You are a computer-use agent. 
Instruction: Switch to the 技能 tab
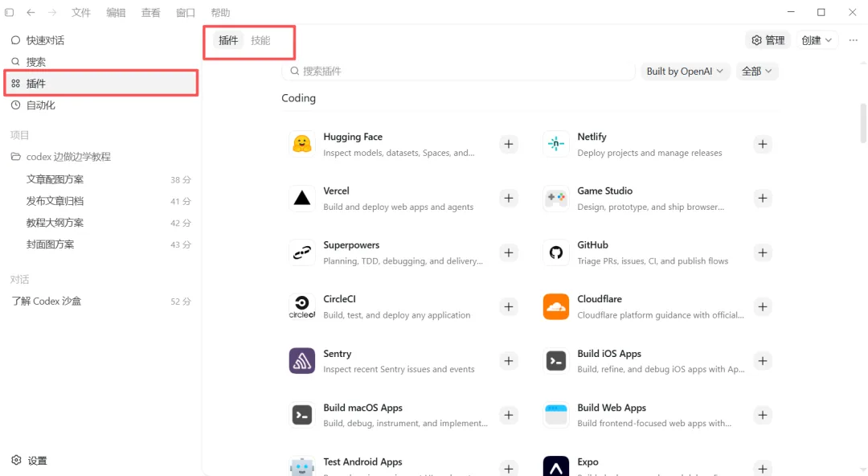[260, 40]
